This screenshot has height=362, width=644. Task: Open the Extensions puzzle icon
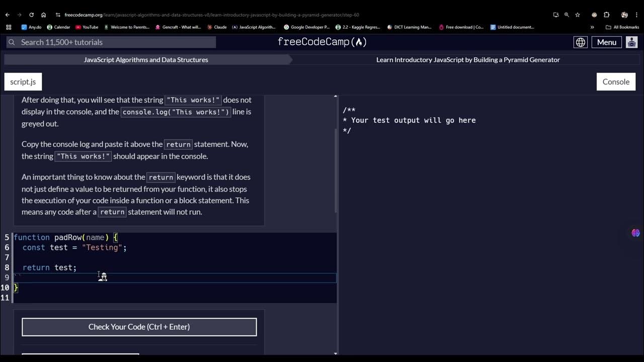tap(606, 15)
